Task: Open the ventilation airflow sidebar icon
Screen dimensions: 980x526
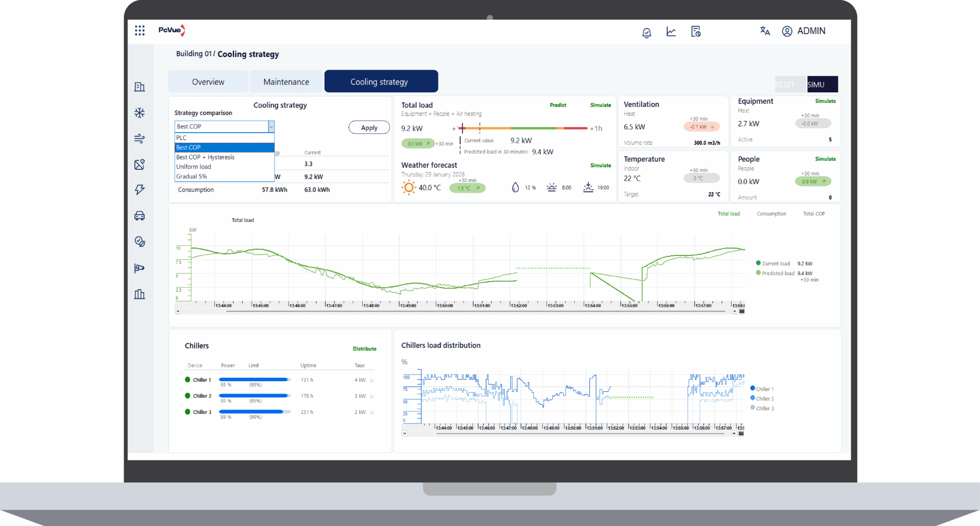Action: (x=139, y=139)
